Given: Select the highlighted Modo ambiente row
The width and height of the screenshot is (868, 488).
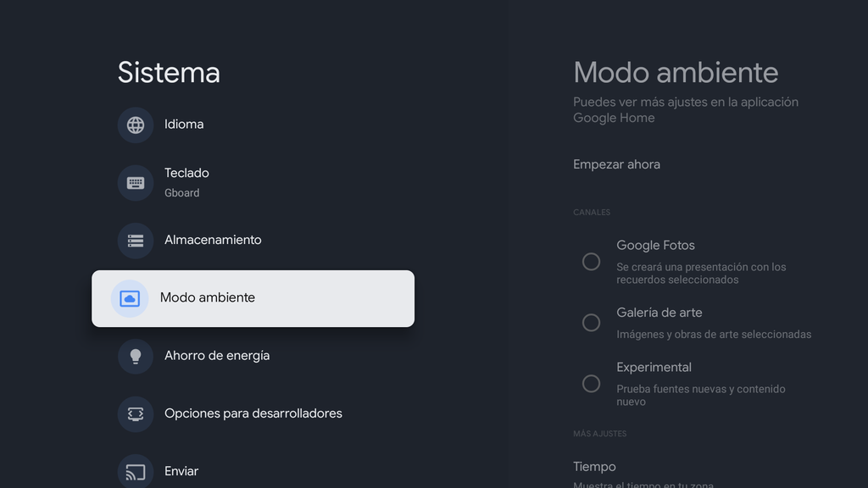Looking at the screenshot, I should [253, 299].
